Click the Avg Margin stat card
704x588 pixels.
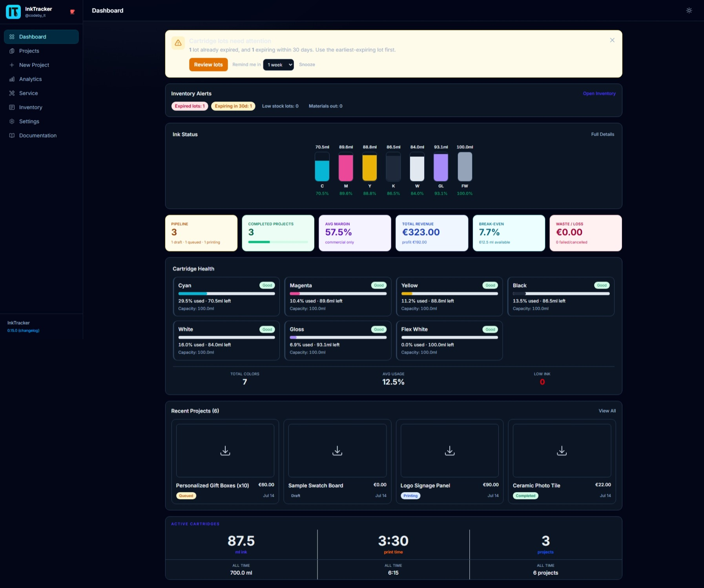point(355,233)
